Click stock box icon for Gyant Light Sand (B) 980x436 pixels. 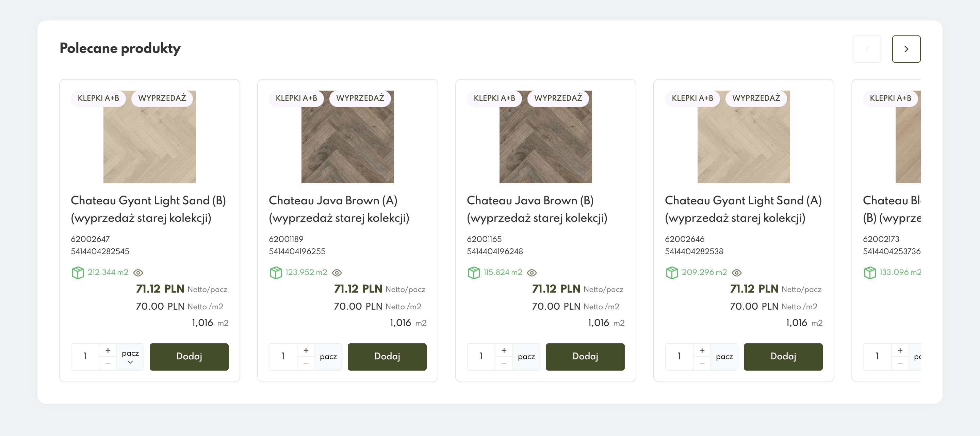[78, 272]
